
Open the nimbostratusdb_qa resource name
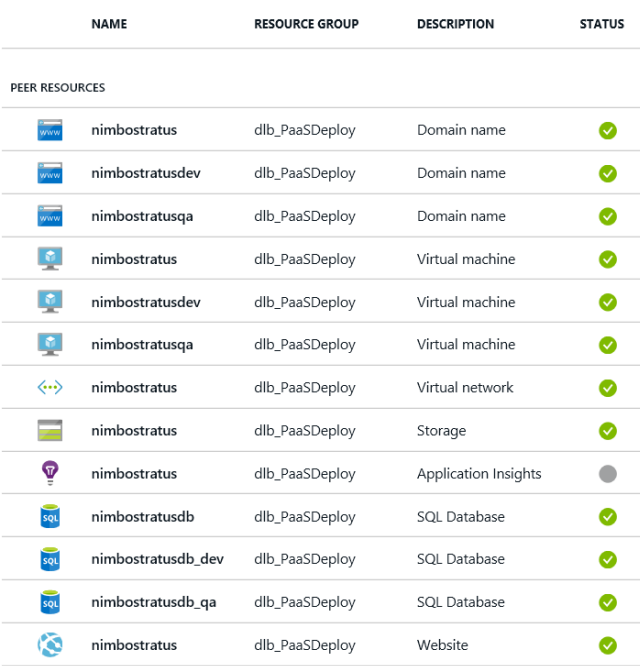coord(154,602)
